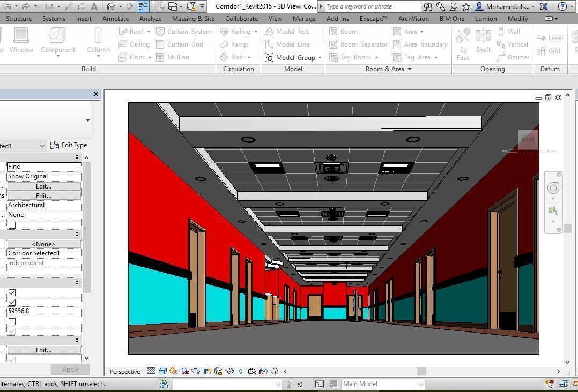Click the By Face opening tool
This screenshot has width=578, height=392.
(463, 44)
